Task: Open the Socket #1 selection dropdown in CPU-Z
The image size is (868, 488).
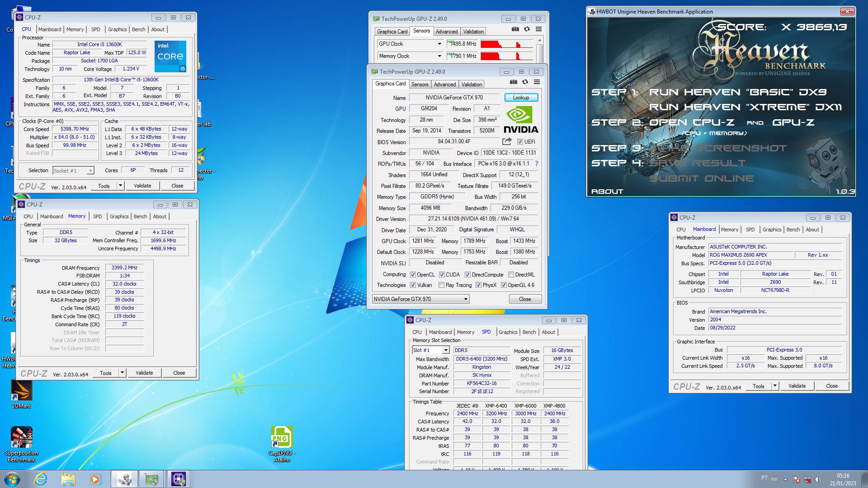Action: (73, 171)
